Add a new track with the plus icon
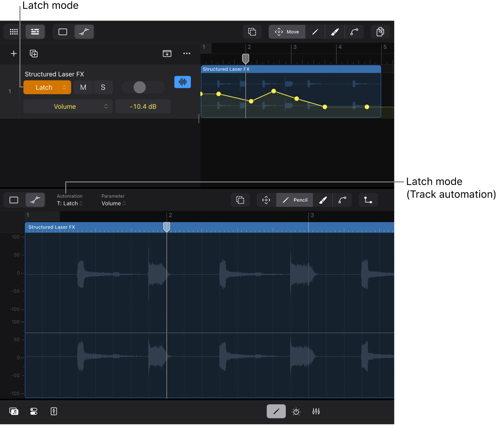Viewport: 504px width, 425px height. pyautogui.click(x=14, y=53)
